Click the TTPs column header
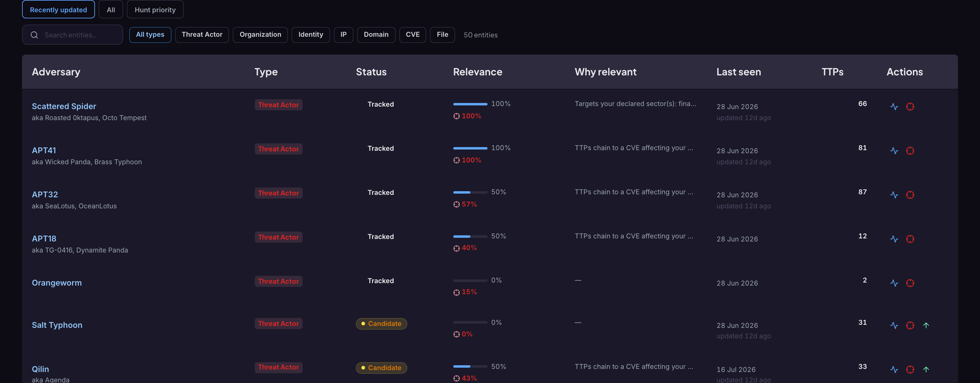The image size is (980, 383). pyautogui.click(x=832, y=72)
